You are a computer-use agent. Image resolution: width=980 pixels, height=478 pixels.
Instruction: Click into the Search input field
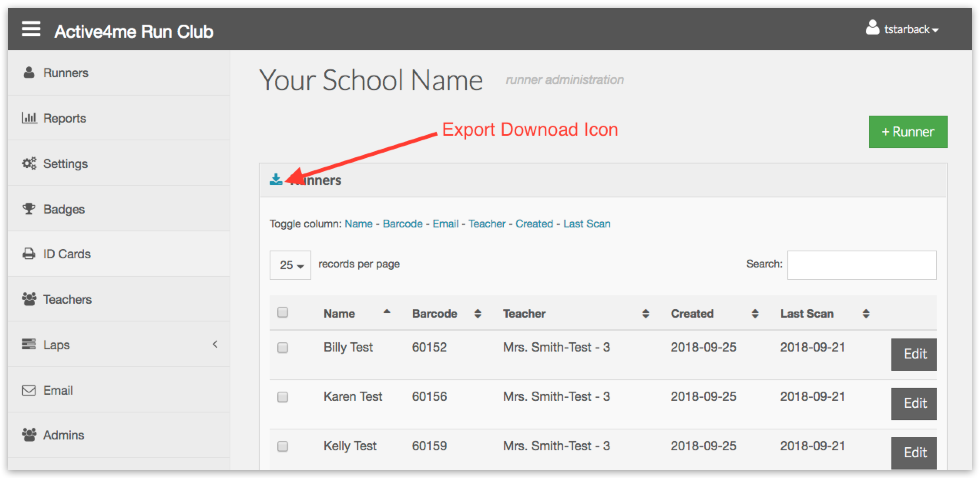pyautogui.click(x=862, y=265)
